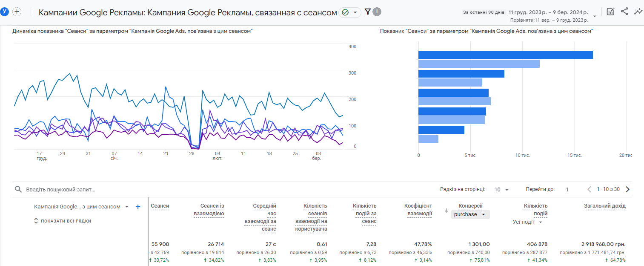Open the 'Кампанія Google… з цим сеансом' dimension dropdown
The image size is (644, 266).
81,207
